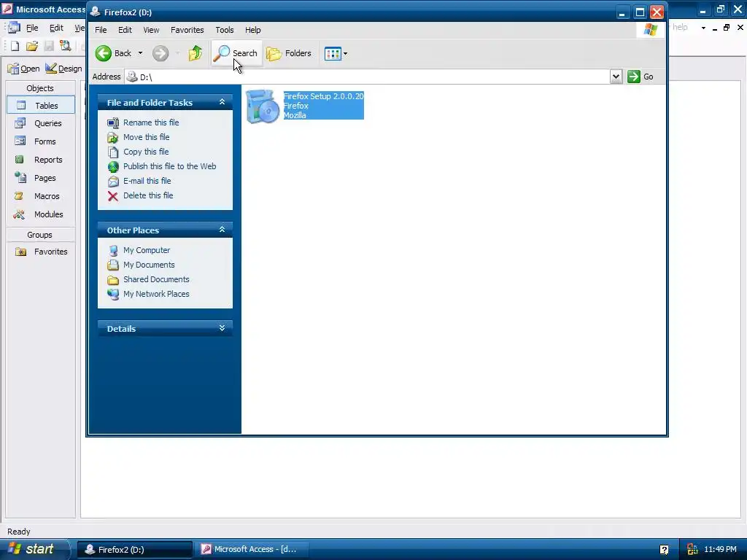Click Copy this file link
Screen dimensions: 747x560
pyautogui.click(x=146, y=152)
